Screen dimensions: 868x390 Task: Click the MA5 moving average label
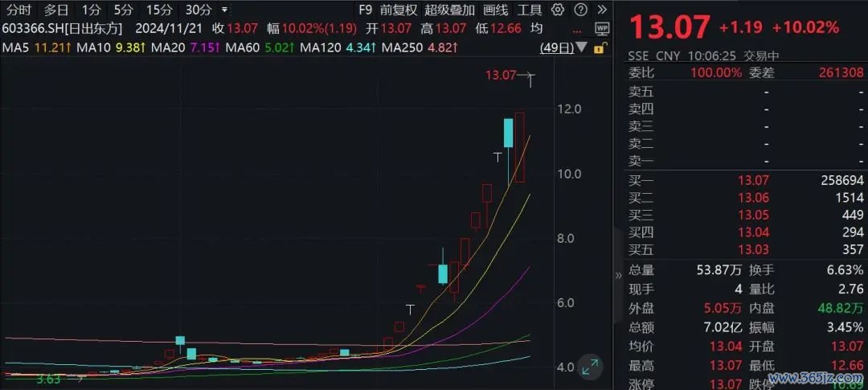(x=16, y=47)
